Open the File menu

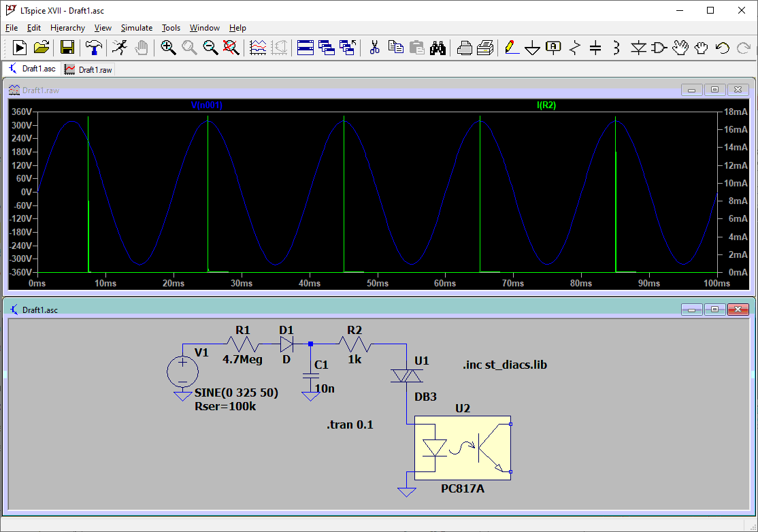click(12, 27)
